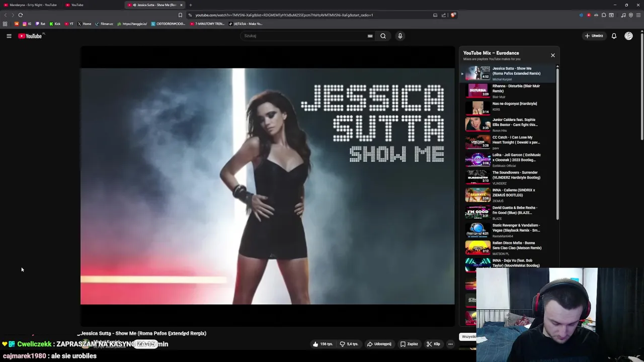Switch to the Mandaryna - Ev'ry Night tab
644x362 pixels.
click(x=30, y=5)
